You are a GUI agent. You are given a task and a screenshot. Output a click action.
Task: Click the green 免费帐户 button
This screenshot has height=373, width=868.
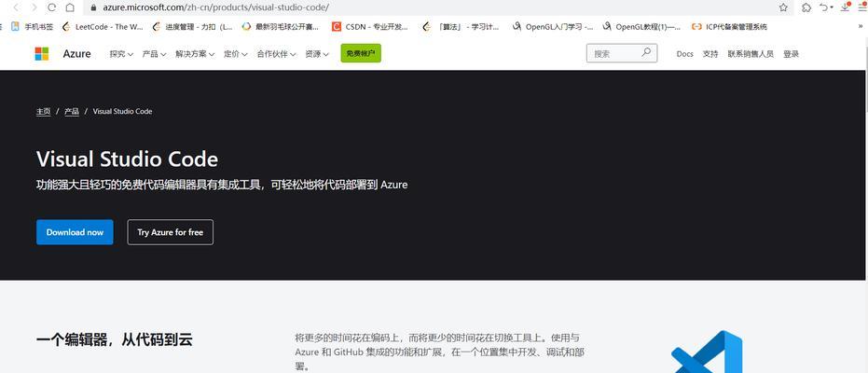click(361, 53)
